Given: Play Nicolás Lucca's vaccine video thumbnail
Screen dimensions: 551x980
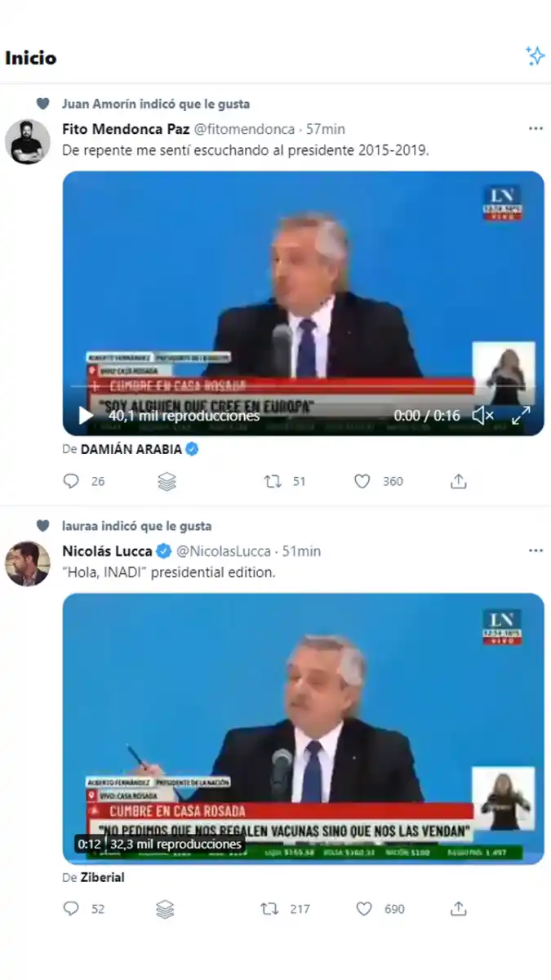Looking at the screenshot, I should [x=304, y=728].
